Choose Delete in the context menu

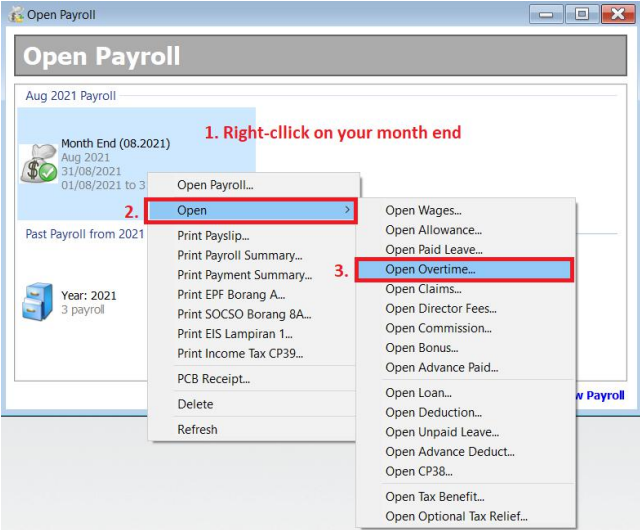195,404
